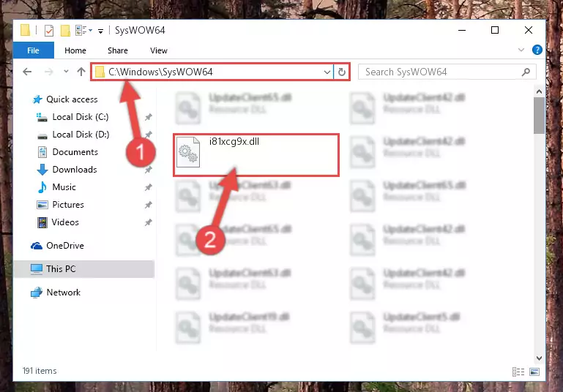Click the scroll down arrow of file list
This screenshot has height=392, width=563.
click(539, 358)
